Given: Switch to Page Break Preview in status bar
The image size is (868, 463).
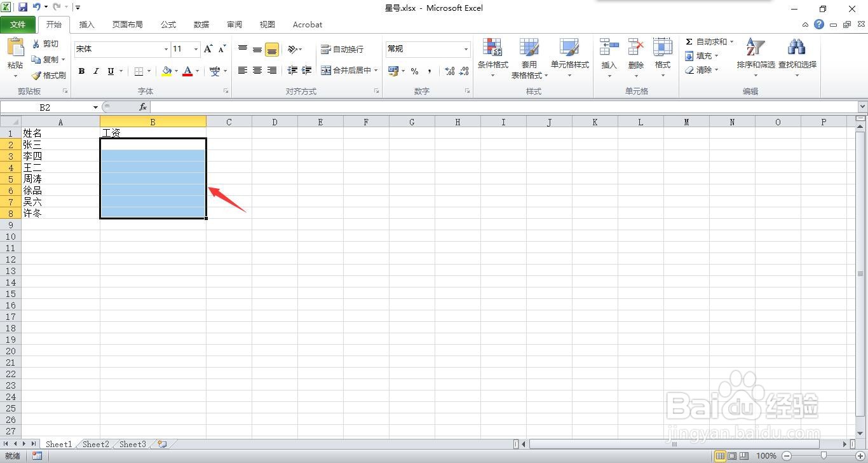Looking at the screenshot, I should pos(744,455).
